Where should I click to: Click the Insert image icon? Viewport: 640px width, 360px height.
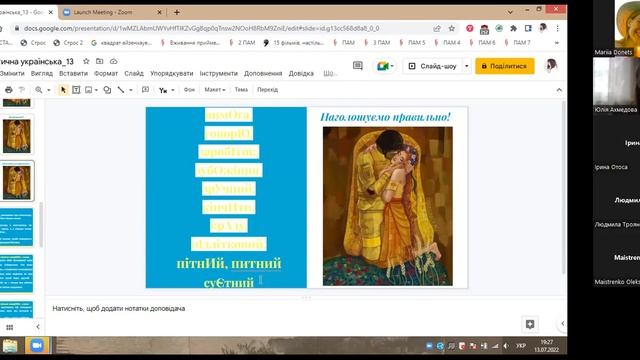click(89, 90)
